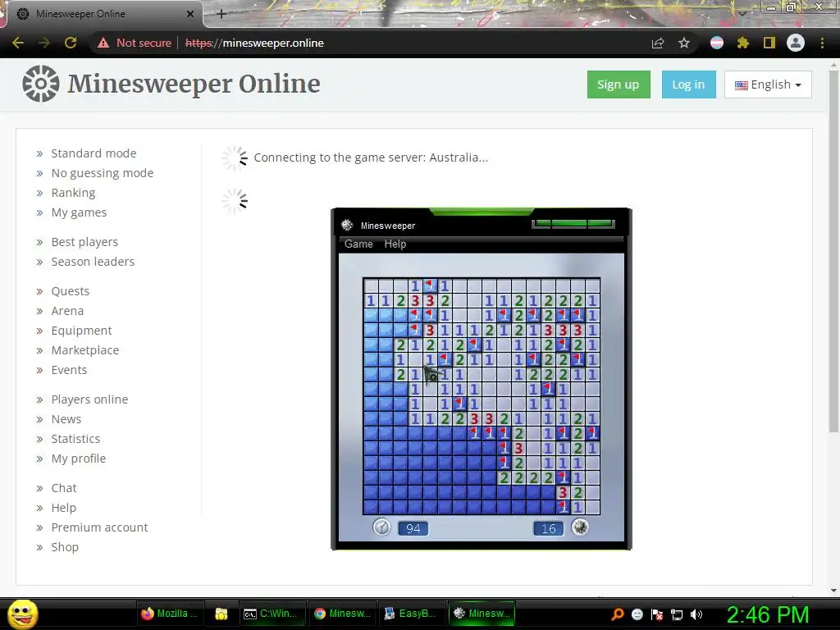
Task: Click the clock timer icon in Minesweeper
Action: point(381,527)
